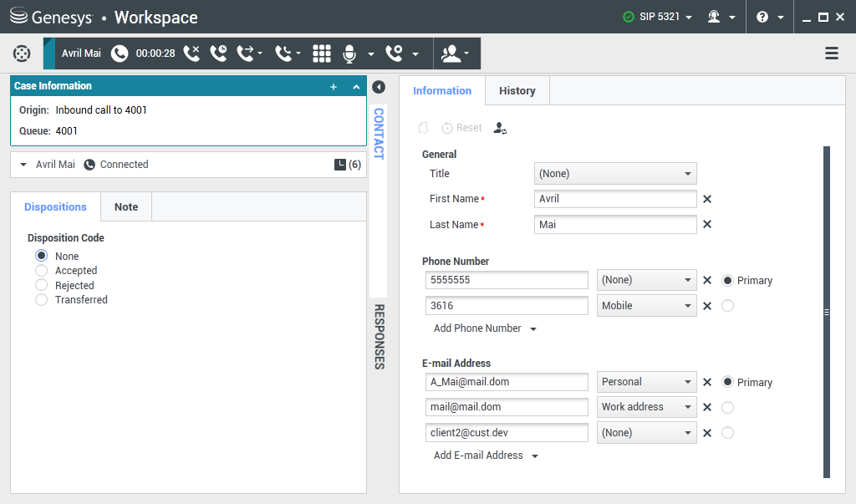
Task: Click Add Phone Number
Action: (479, 328)
